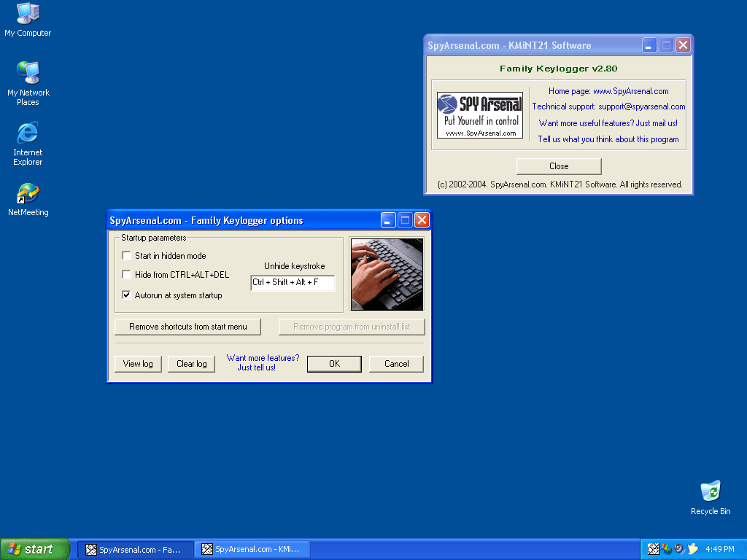Open the My Computer desktop icon
The image size is (747, 560).
click(x=28, y=13)
